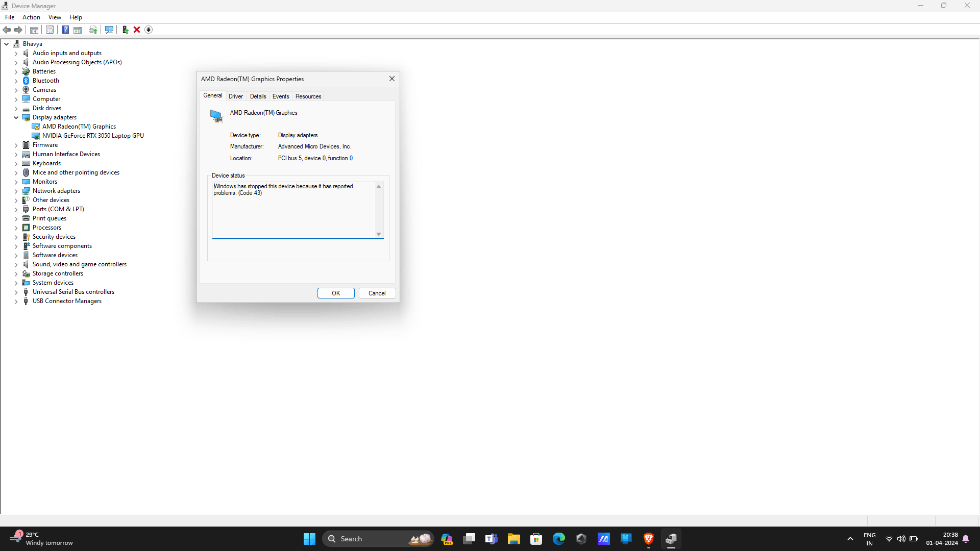Expand Sound, video and game controllers
Screen dimensions: 980x551
[x=16, y=265]
